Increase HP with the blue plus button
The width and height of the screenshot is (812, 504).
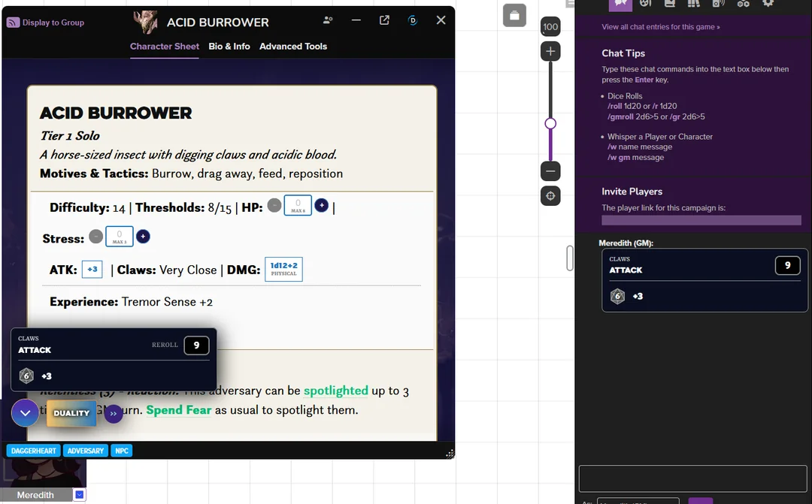(322, 204)
